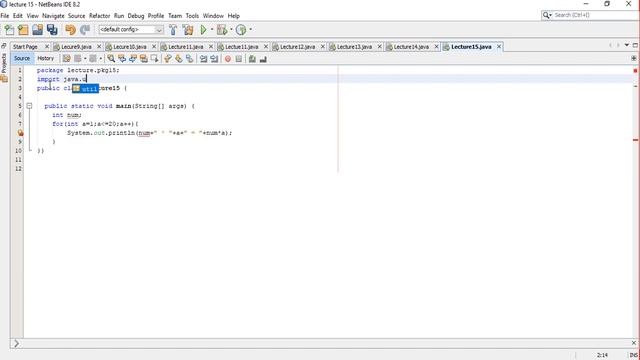
Task: Switch to the Lecture12.java tab
Action: pos(298,47)
